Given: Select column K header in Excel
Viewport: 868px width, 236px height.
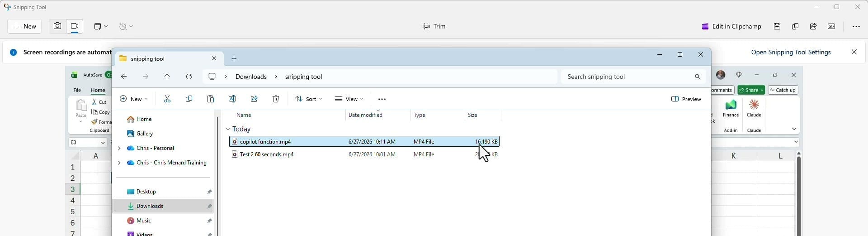Looking at the screenshot, I should point(733,156).
